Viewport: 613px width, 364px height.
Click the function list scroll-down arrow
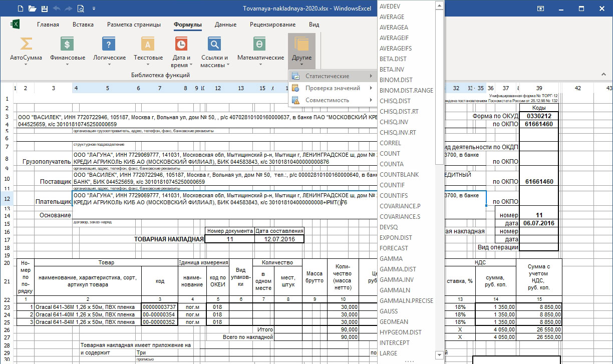(439, 355)
